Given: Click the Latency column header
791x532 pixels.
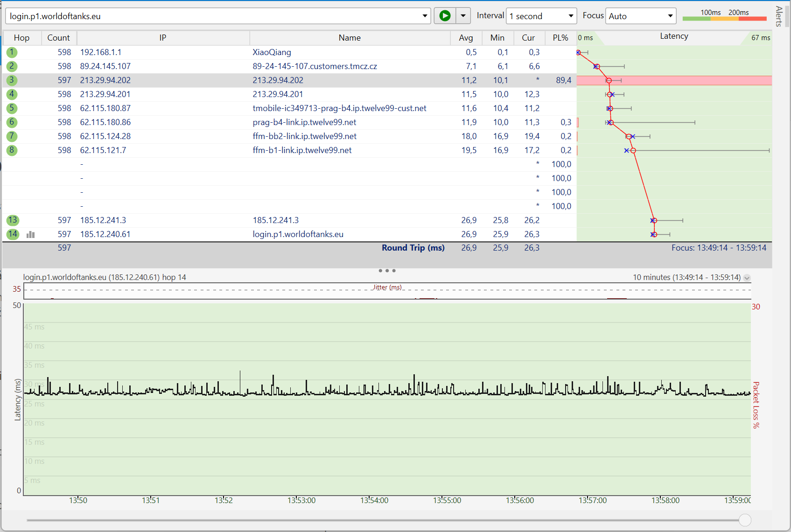Looking at the screenshot, I should pos(673,36).
